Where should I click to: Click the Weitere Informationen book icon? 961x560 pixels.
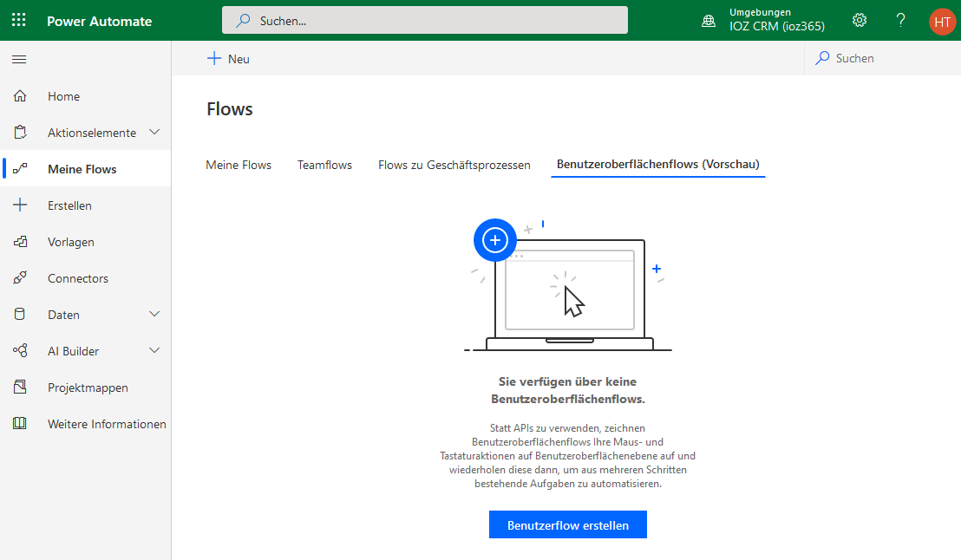click(20, 423)
